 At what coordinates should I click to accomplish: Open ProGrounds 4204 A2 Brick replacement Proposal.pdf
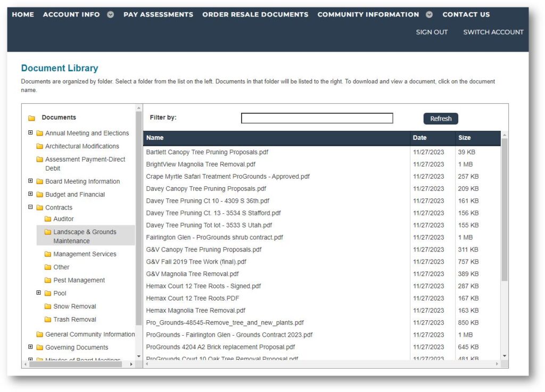[220, 347]
